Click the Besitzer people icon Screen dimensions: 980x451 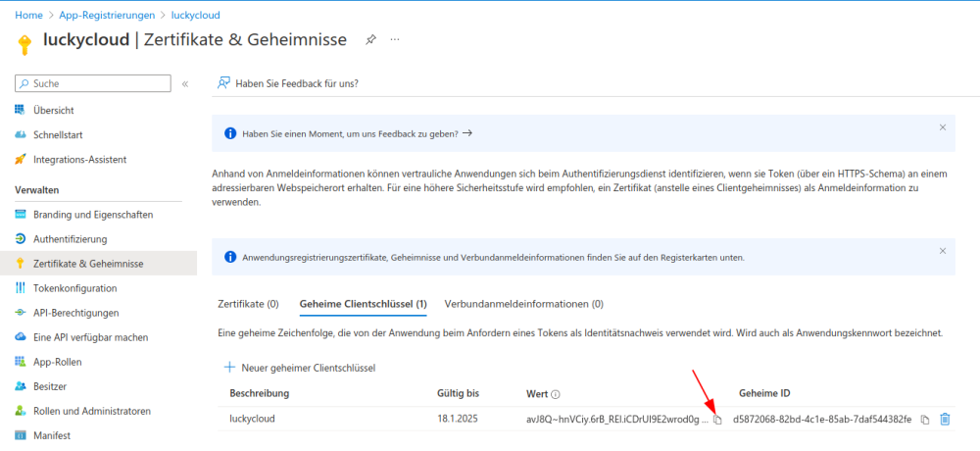[20, 386]
